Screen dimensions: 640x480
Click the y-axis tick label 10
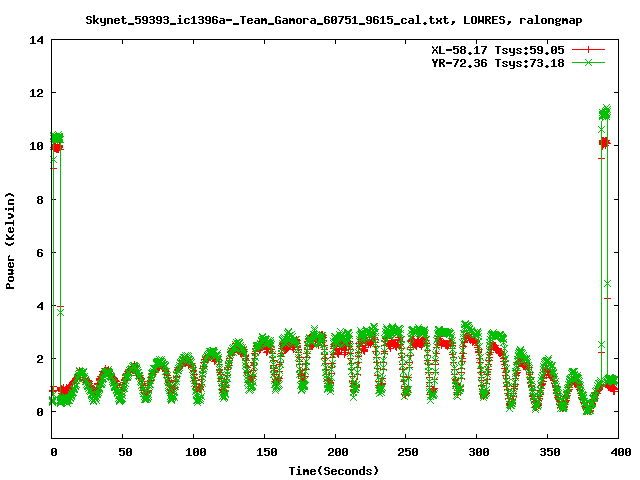pos(37,146)
